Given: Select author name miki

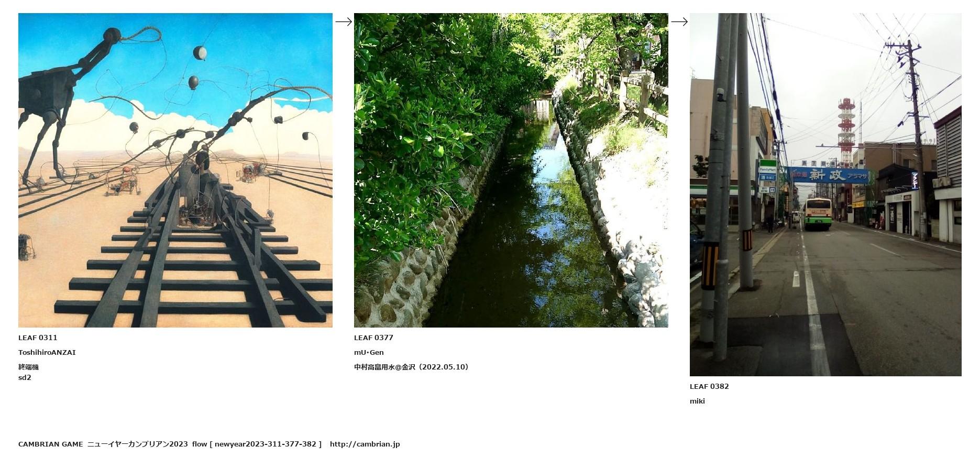Looking at the screenshot, I should point(697,401).
